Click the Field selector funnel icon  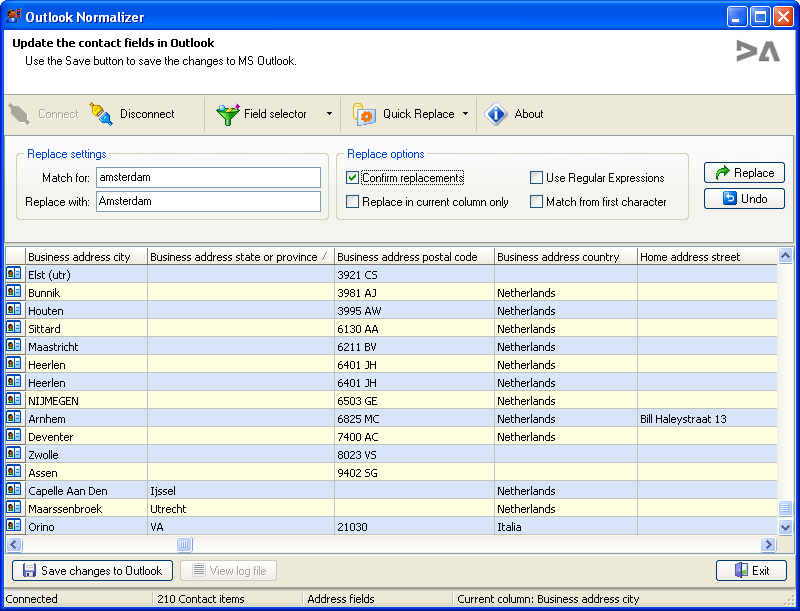coord(227,114)
